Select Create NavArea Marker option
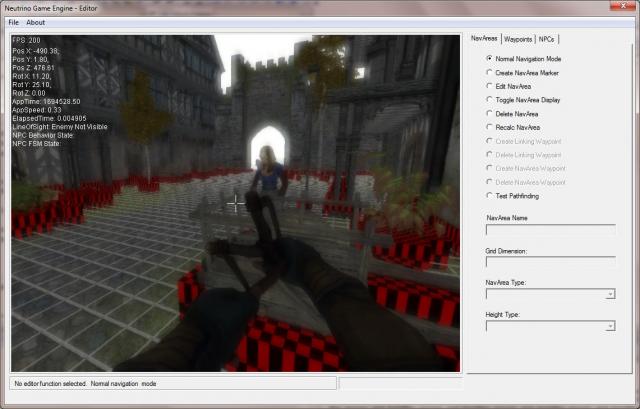The image size is (640, 409). 489,73
